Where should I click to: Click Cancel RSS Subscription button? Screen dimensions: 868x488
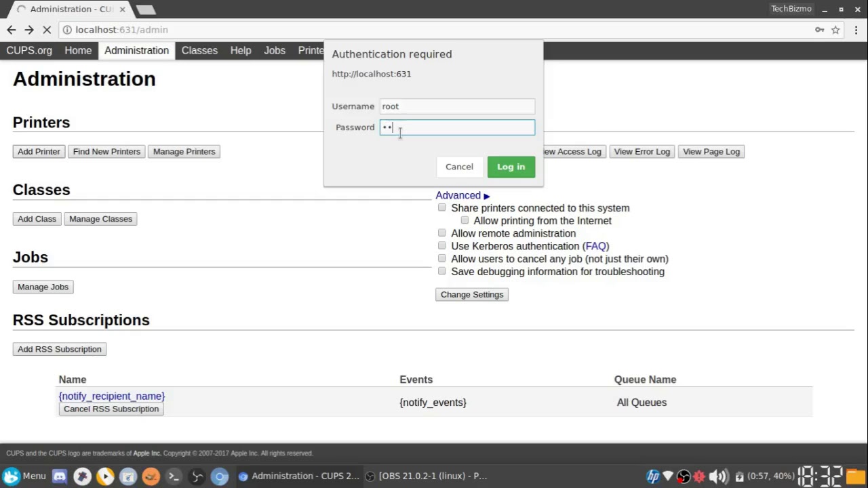(x=111, y=409)
